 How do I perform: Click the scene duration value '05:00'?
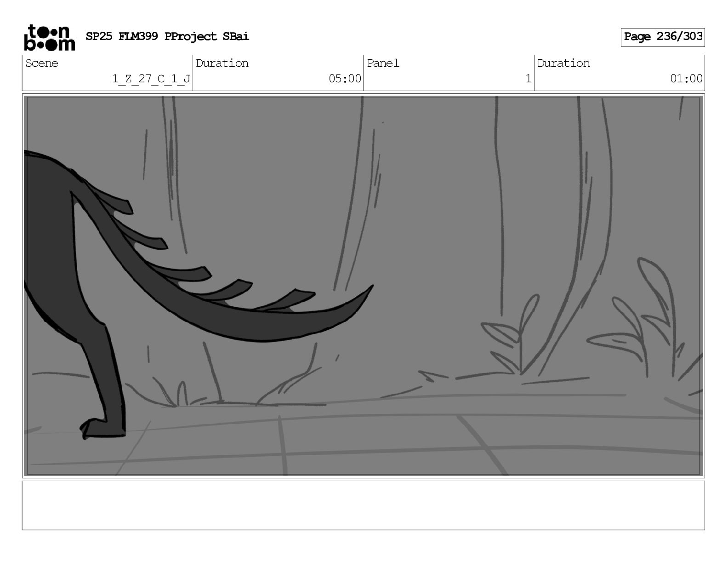(345, 79)
